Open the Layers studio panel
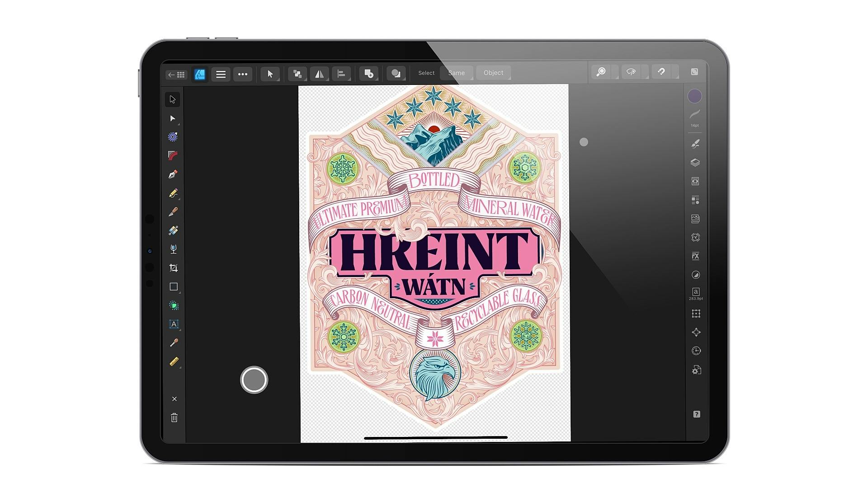The height and width of the screenshot is (488, 868). click(695, 163)
